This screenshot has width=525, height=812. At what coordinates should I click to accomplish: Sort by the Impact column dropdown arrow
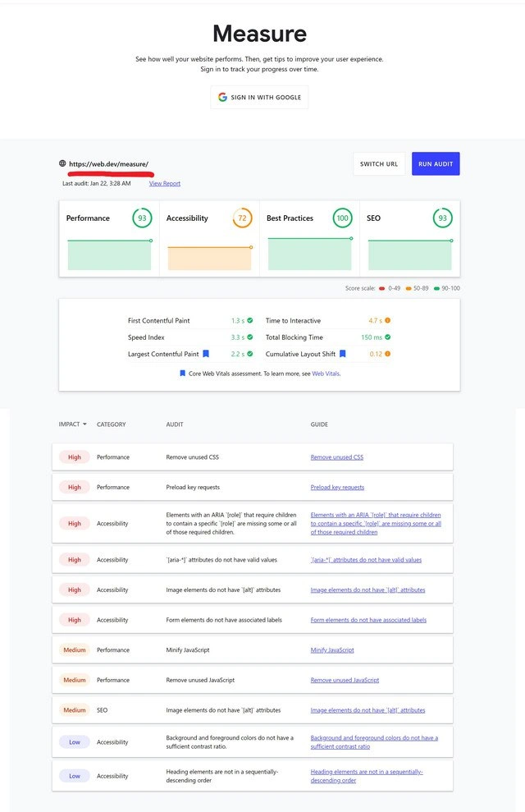point(84,424)
